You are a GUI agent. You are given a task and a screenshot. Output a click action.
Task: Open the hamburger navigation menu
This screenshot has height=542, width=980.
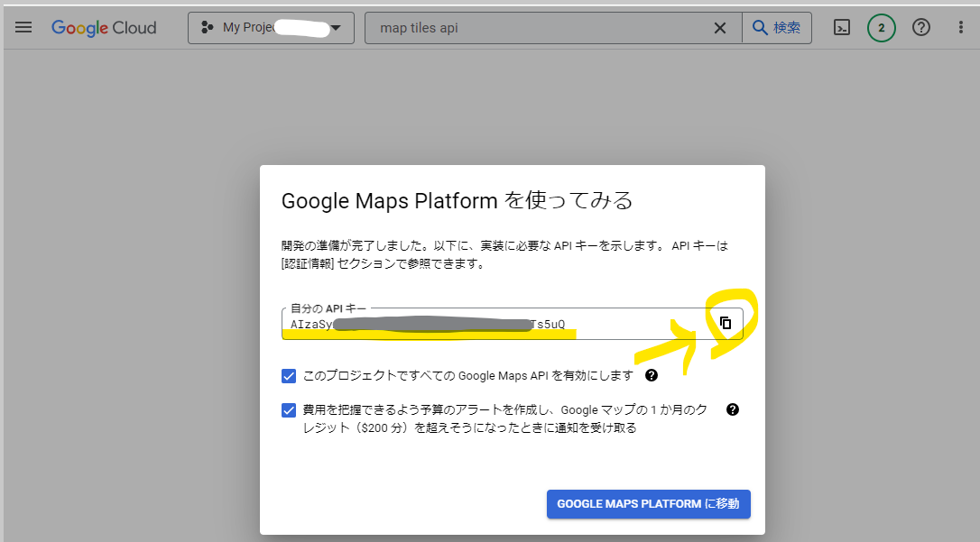[x=23, y=27]
